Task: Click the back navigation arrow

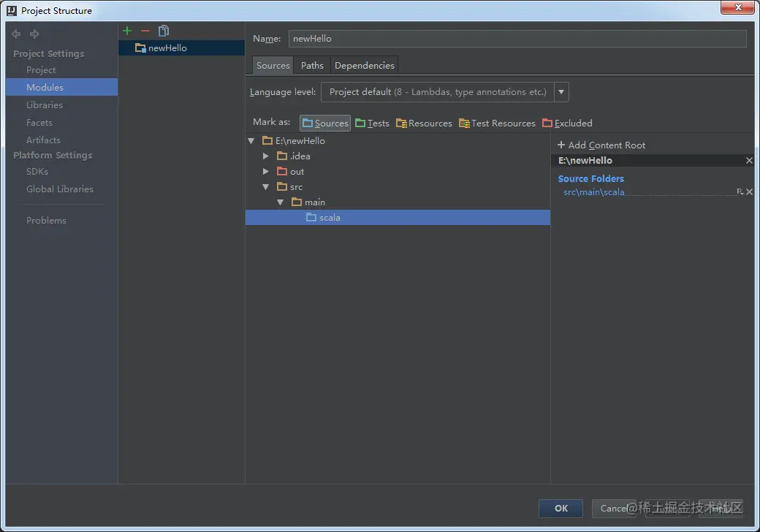Action: [x=16, y=34]
